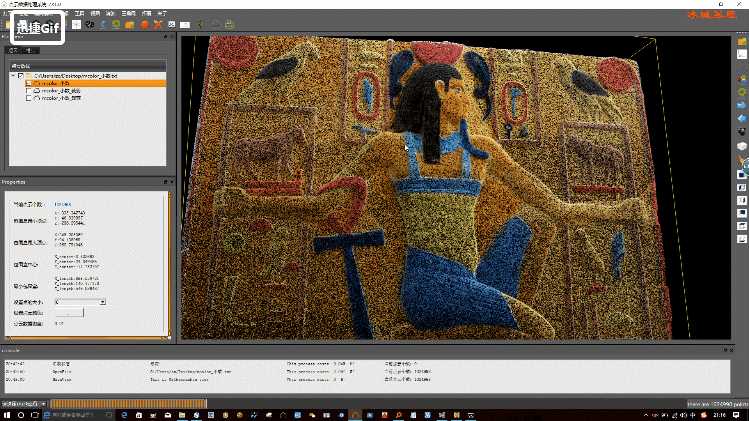
Task: Toggle checkbox of the row under the highlighted row
Action: coord(29,91)
